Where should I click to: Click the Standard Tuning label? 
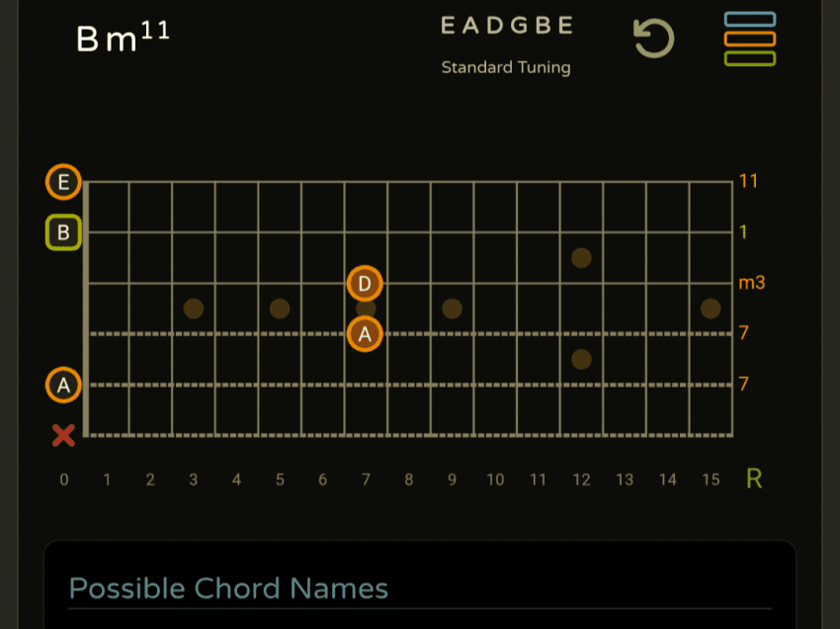(506, 68)
